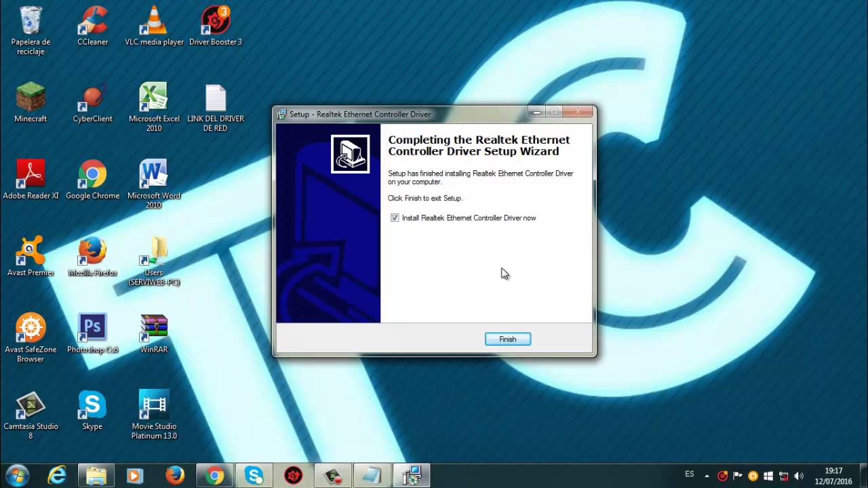Click the Finish button in Setup wizard
Screen dimensions: 868x488
click(x=507, y=339)
